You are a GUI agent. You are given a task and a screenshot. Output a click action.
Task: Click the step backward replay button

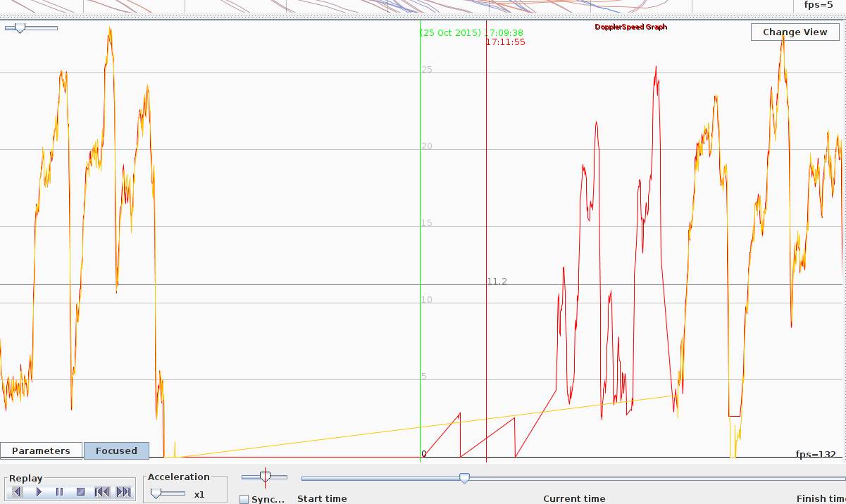click(18, 492)
